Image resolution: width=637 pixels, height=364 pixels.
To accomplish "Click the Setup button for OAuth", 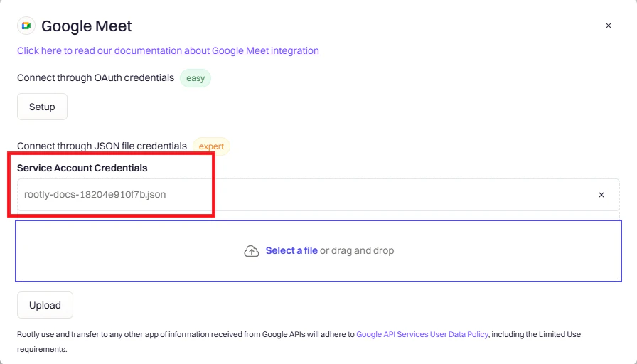I will pyautogui.click(x=42, y=107).
